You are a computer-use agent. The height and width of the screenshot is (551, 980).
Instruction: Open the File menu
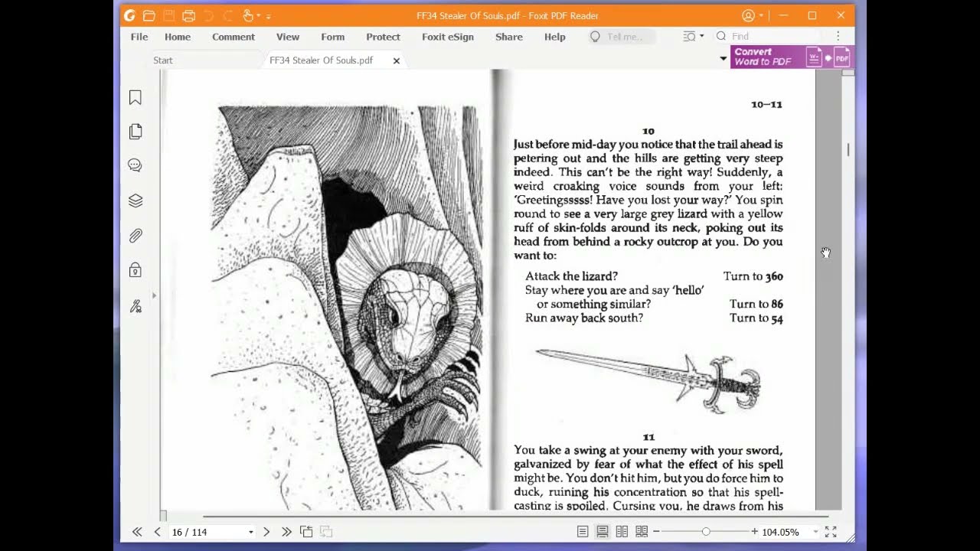tap(139, 37)
